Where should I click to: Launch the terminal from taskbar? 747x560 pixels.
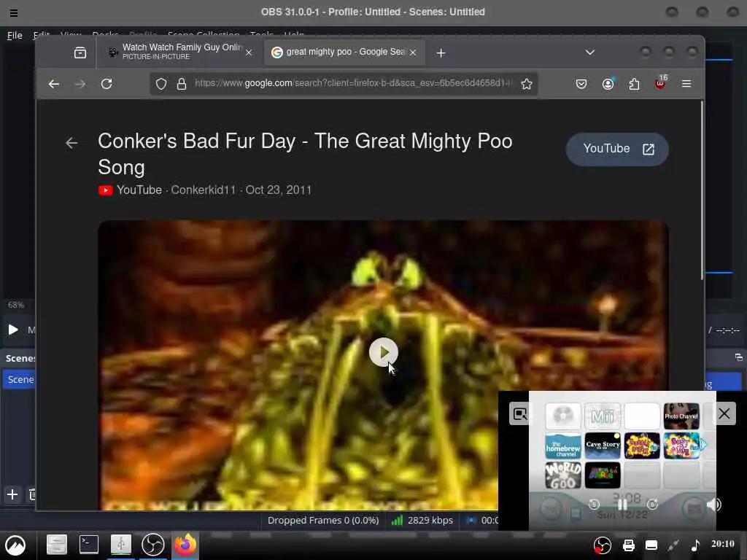(88, 545)
